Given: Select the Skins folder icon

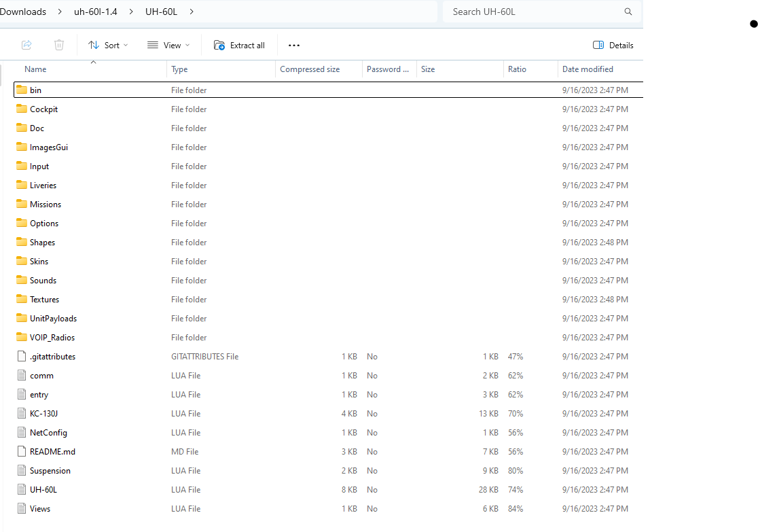Looking at the screenshot, I should [x=22, y=261].
